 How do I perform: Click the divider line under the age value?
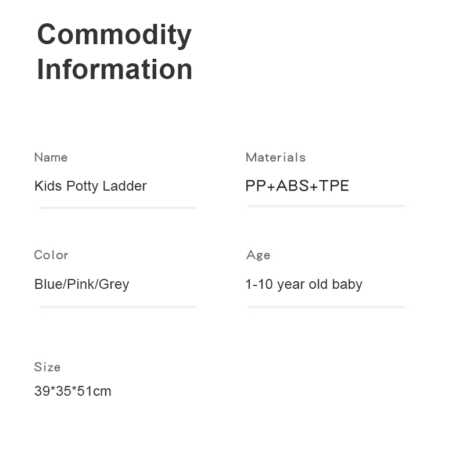pyautogui.click(x=327, y=307)
